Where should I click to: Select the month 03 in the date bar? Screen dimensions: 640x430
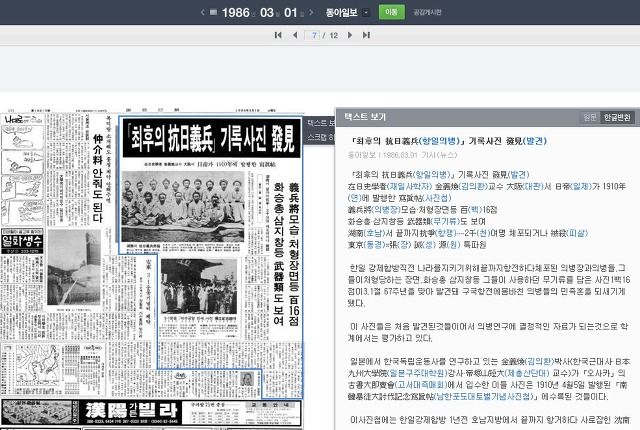[x=267, y=12]
